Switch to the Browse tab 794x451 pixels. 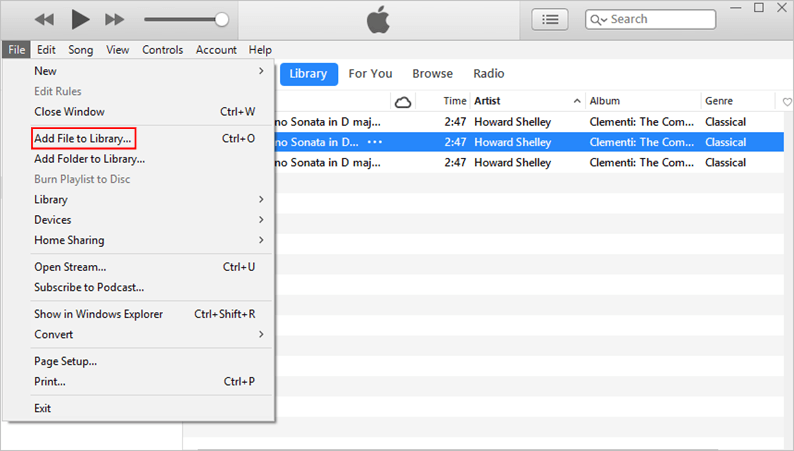432,74
